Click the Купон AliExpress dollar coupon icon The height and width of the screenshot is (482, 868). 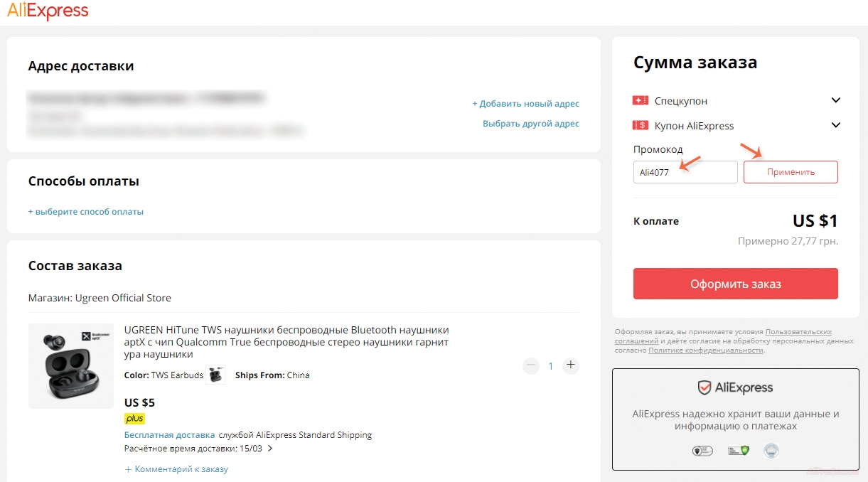tap(640, 126)
